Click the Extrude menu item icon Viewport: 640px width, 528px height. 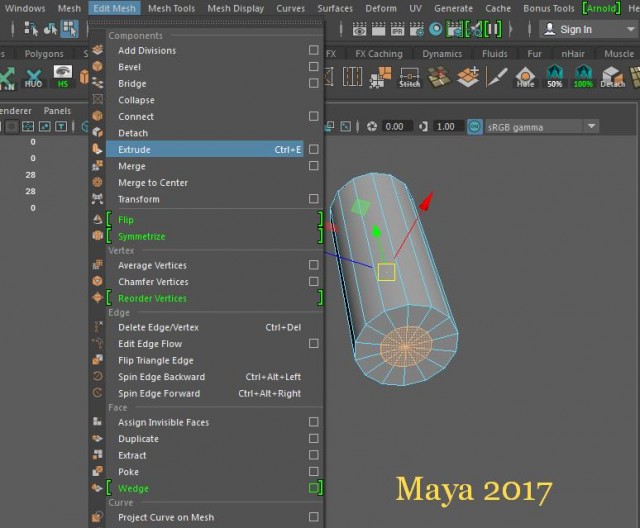97,149
